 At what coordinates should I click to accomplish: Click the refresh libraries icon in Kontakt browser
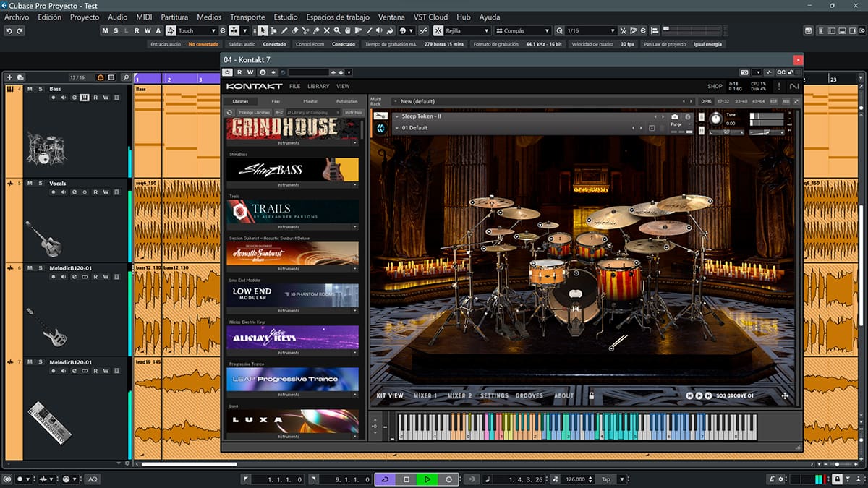(x=229, y=112)
